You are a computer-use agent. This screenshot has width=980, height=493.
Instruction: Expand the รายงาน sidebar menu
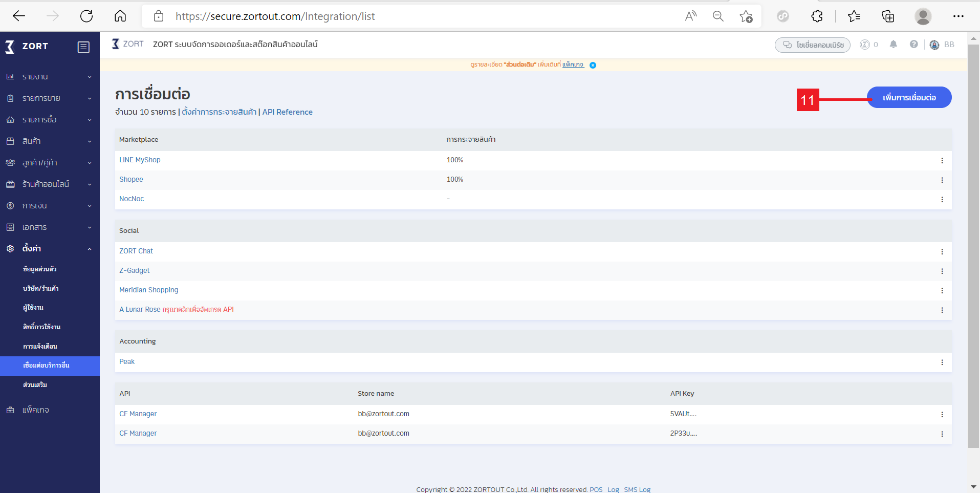[x=50, y=77]
